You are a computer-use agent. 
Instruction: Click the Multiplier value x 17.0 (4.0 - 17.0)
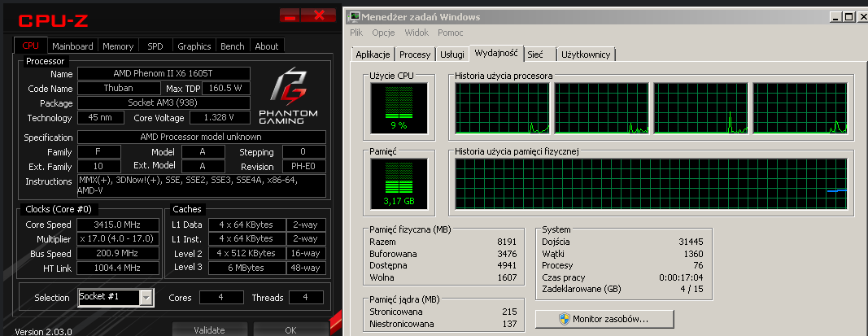[118, 238]
